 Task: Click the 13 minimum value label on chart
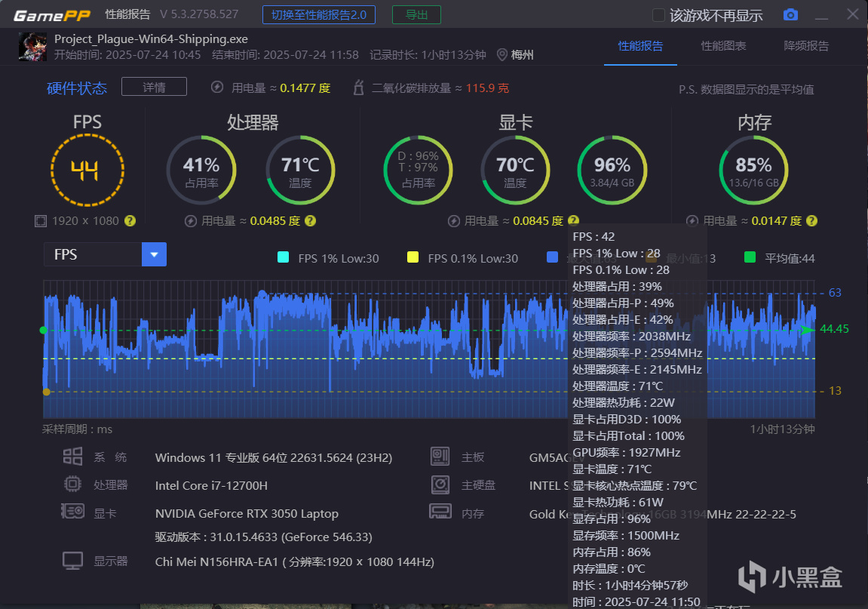(835, 391)
